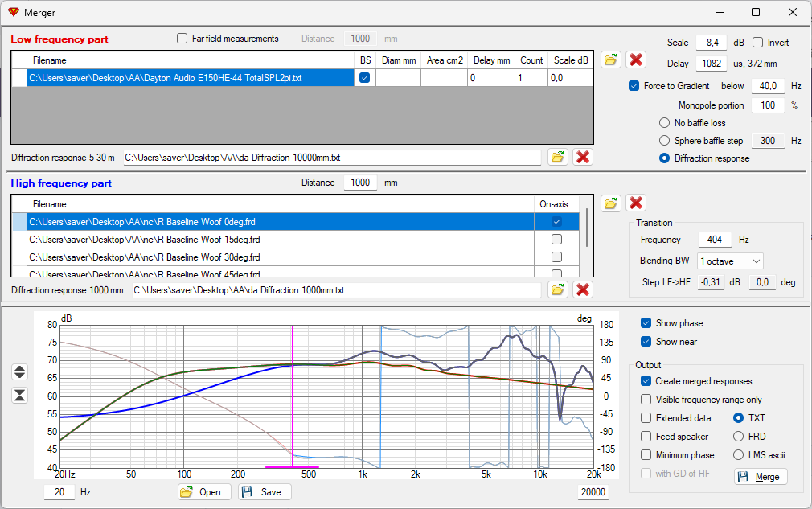
Task: Enable Visible frequency range only
Action: (646, 400)
